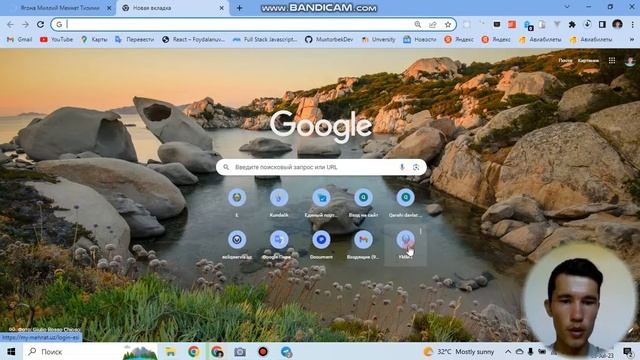Open the Картинки link on the Google page
The height and width of the screenshot is (360, 640).
[x=588, y=60]
